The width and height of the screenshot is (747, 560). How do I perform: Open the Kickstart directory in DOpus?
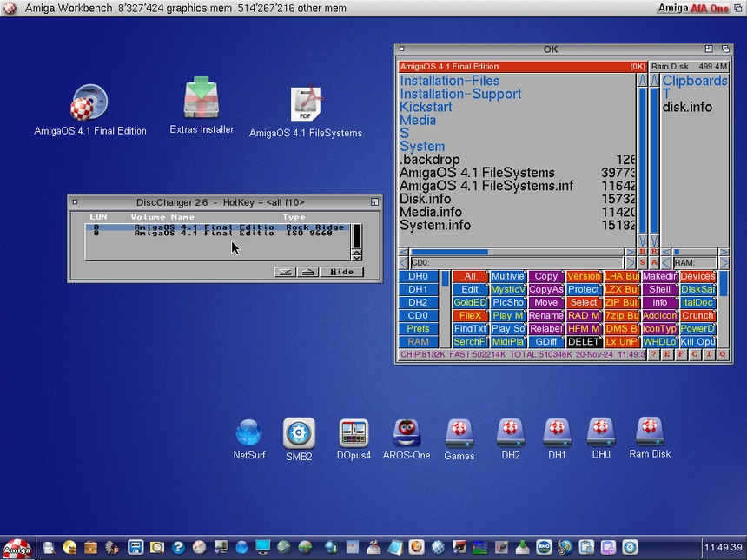coord(426,107)
